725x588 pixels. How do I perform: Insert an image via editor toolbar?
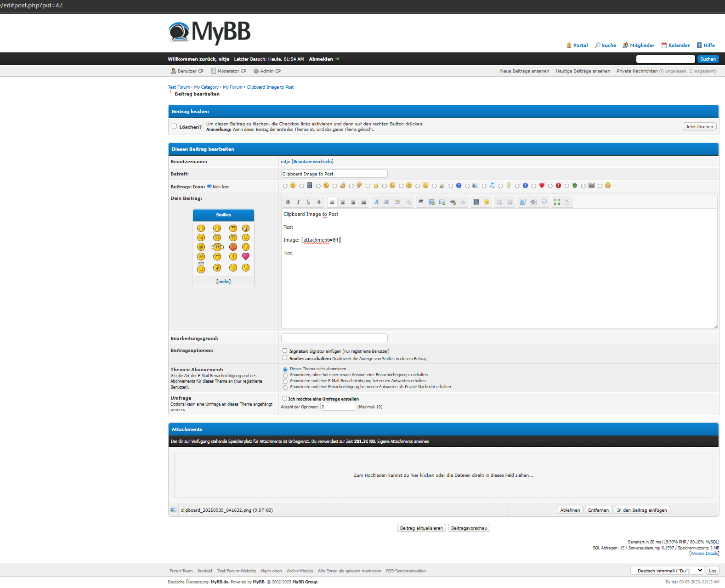431,202
